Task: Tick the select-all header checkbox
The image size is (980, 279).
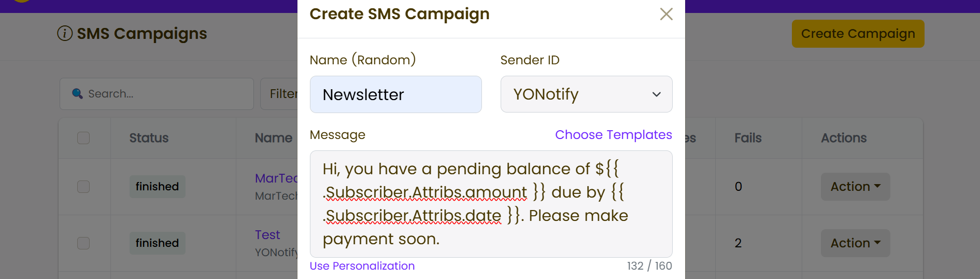Action: (83, 138)
